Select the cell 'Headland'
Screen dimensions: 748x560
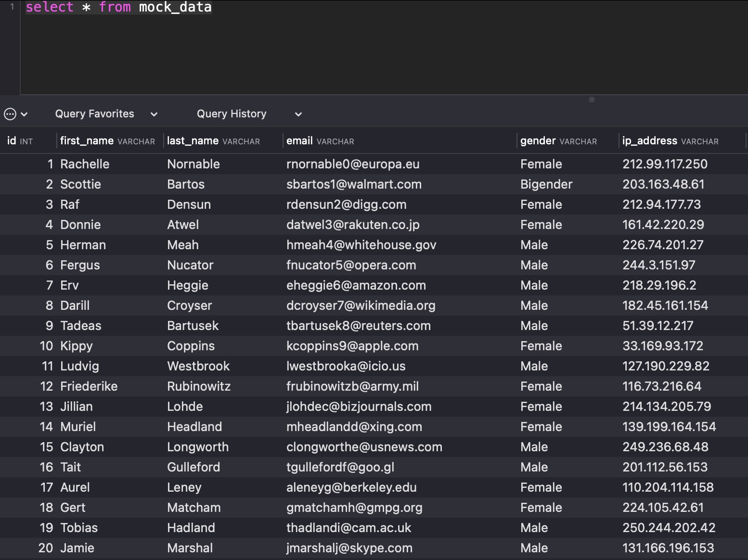click(194, 427)
